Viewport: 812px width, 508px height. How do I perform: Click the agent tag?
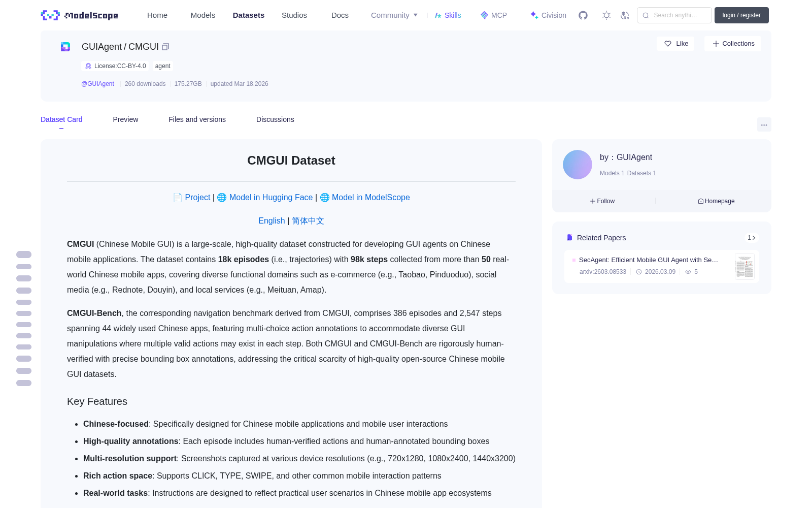click(162, 66)
